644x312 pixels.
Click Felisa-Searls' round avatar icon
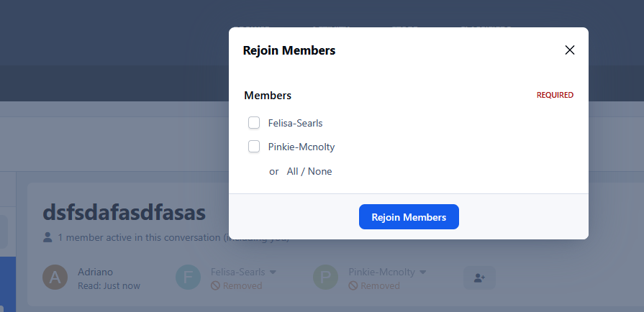pyautogui.click(x=189, y=277)
